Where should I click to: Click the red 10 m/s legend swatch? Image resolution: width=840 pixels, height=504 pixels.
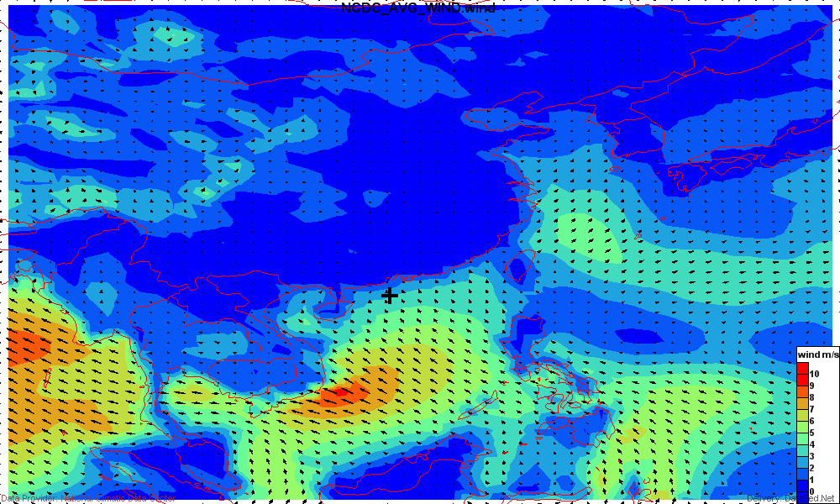pos(802,370)
